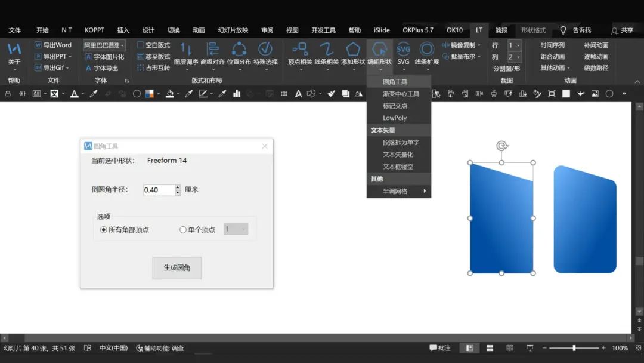Click 函数路径 button
The width and height of the screenshot is (644, 363).
[x=596, y=68]
